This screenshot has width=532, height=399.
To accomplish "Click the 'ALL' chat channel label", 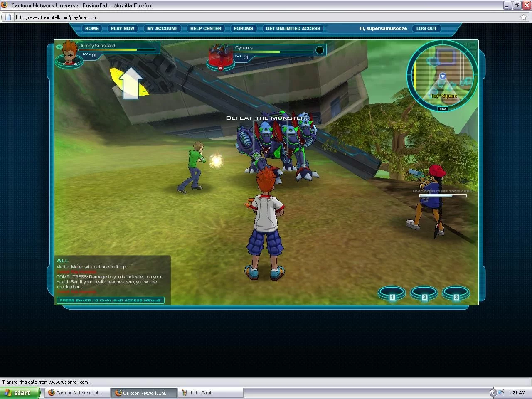I will (63, 261).
